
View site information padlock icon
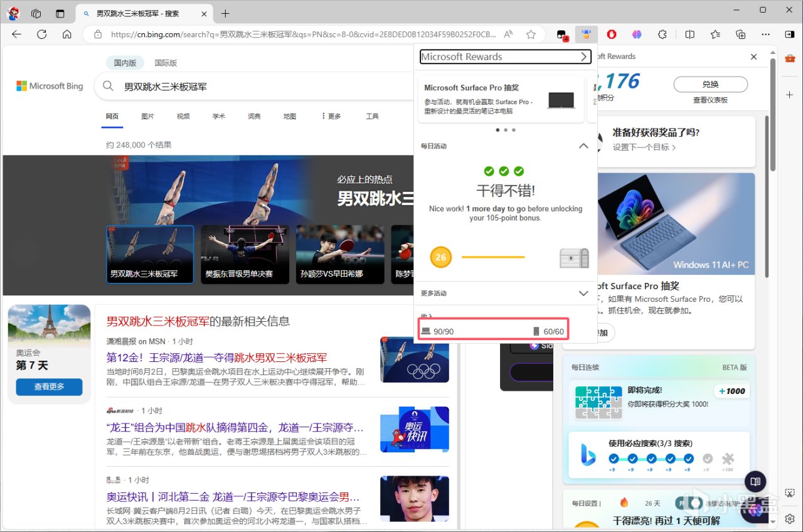pos(97,35)
